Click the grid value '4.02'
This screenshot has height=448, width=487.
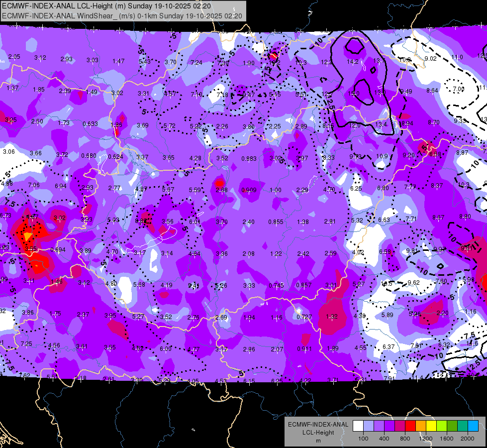click(358, 252)
